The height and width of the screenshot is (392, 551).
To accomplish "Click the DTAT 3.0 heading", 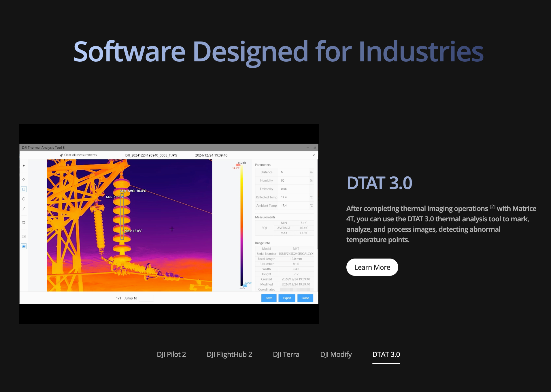I will click(380, 183).
